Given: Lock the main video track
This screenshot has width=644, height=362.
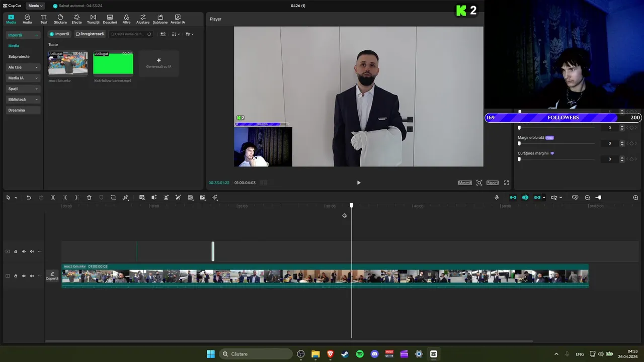Looking at the screenshot, I should pyautogui.click(x=16, y=276).
